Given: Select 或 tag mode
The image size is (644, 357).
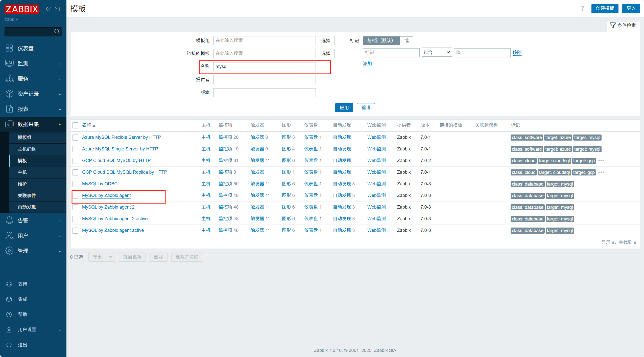Looking at the screenshot, I should 407,41.
